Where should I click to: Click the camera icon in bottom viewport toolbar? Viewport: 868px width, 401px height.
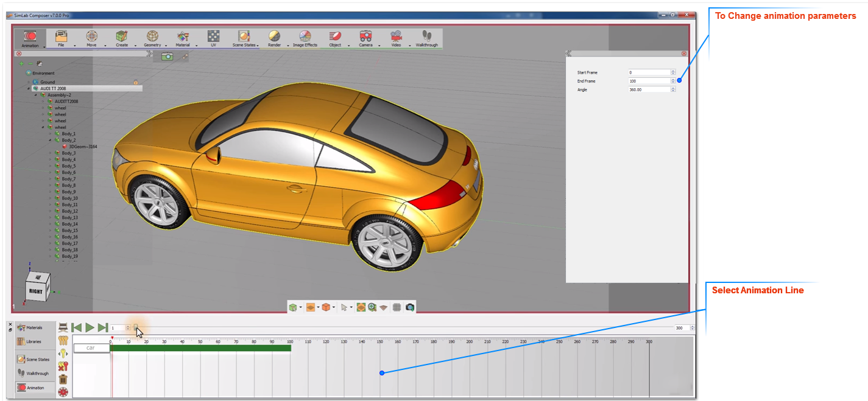[x=410, y=307]
